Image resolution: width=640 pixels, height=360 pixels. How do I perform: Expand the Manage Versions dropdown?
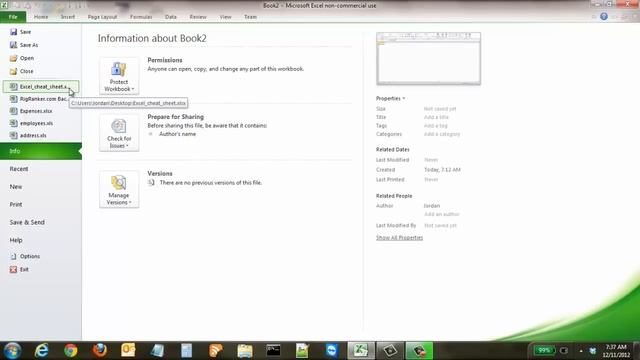(119, 190)
